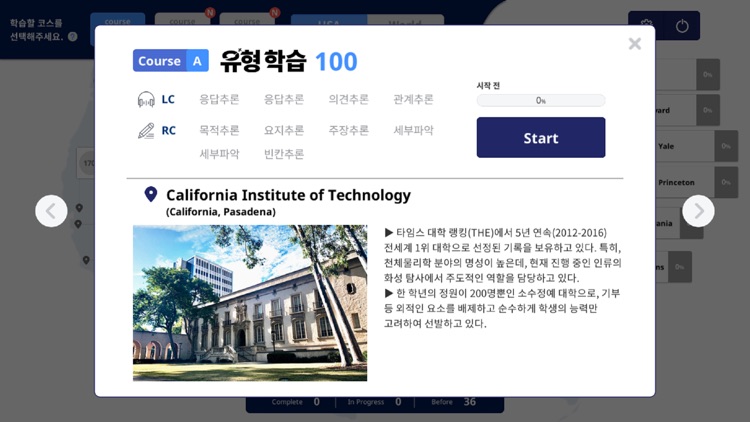Click the '빈칸추론' RC type

(x=284, y=154)
